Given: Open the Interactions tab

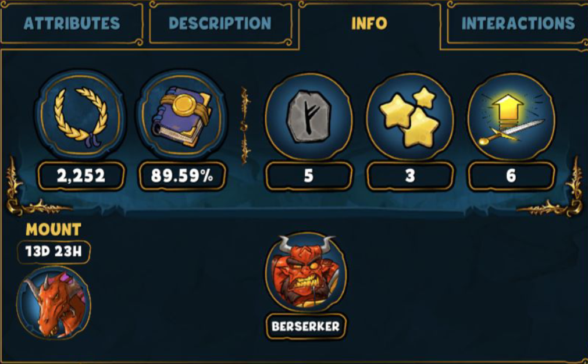Looking at the screenshot, I should tap(518, 23).
